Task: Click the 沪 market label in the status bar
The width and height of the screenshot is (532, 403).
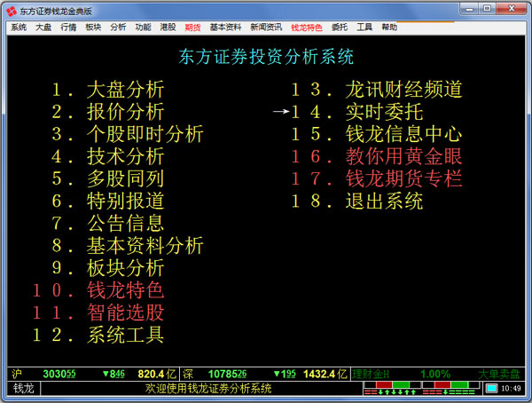Action: point(17,374)
